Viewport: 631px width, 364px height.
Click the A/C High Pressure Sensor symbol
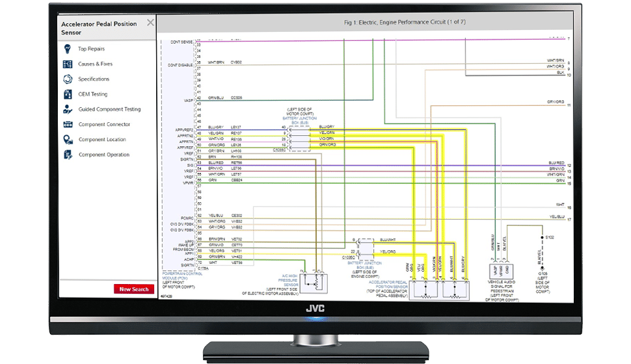pyautogui.click(x=314, y=283)
